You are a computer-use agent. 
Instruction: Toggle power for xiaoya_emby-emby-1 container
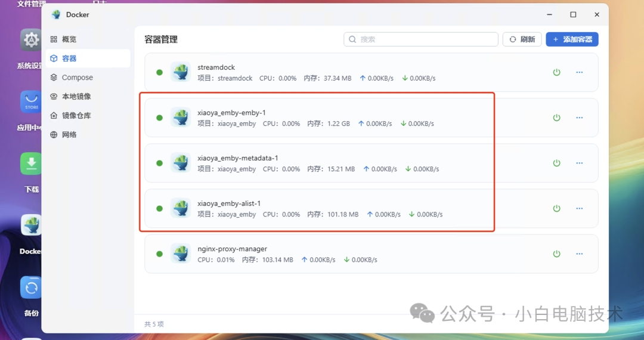coord(556,118)
